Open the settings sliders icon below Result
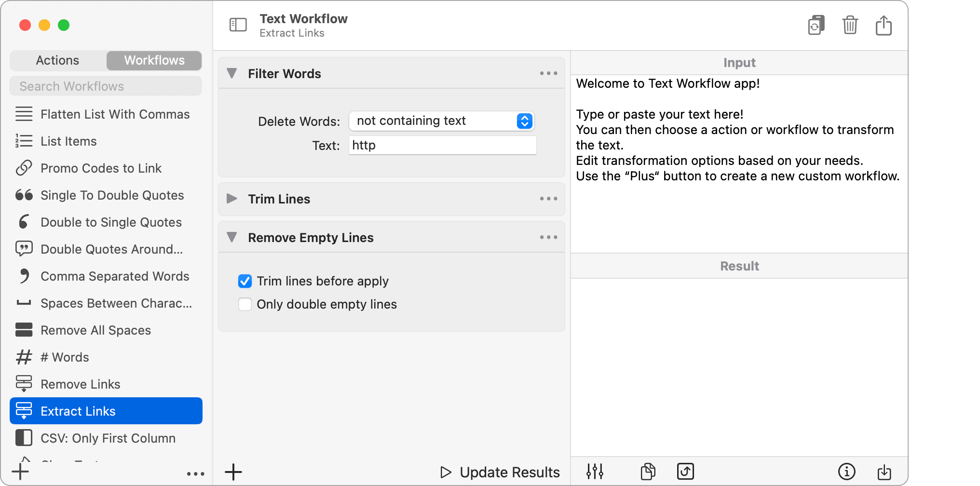Screen dimensions: 980x486 [595, 471]
